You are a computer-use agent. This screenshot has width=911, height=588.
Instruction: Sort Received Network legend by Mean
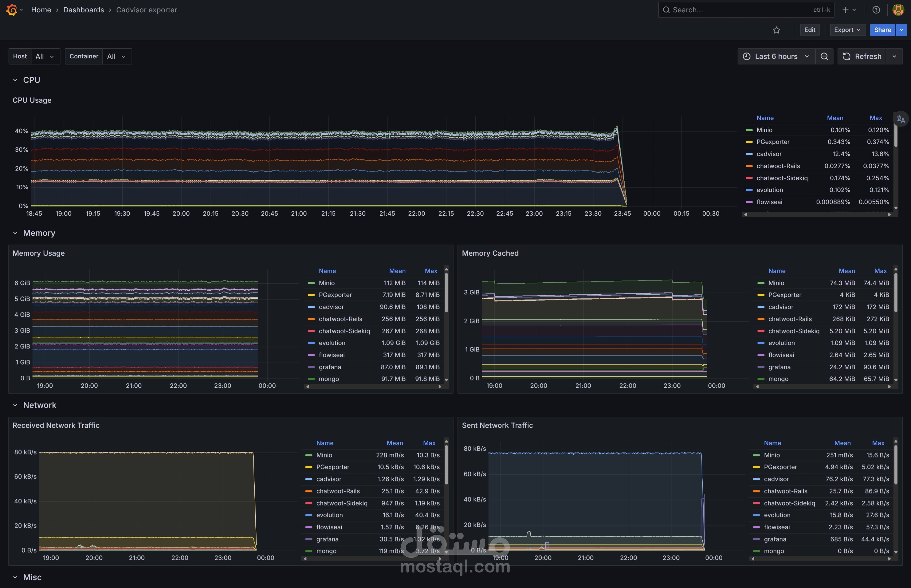pos(394,443)
